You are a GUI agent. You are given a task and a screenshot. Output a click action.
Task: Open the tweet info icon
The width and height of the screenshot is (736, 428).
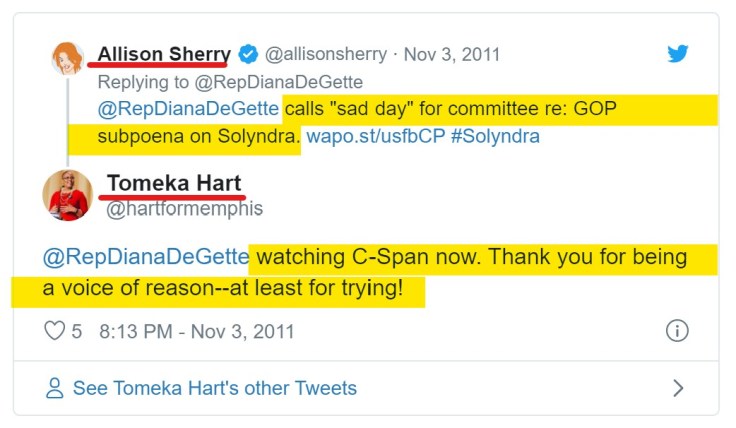[x=677, y=331]
